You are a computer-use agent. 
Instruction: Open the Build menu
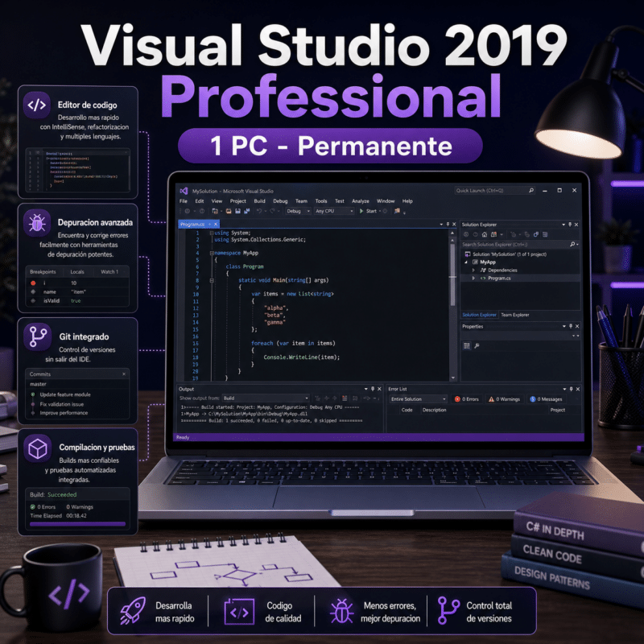(x=259, y=201)
